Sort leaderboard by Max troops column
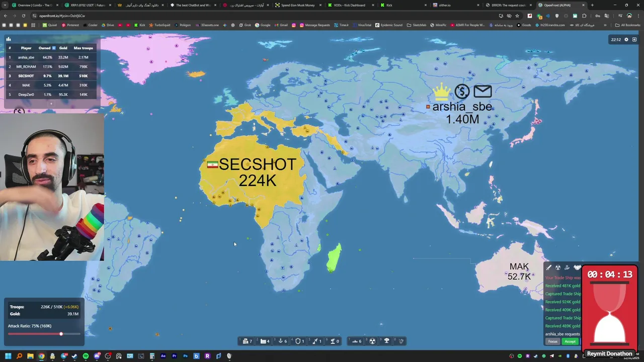 (x=83, y=48)
